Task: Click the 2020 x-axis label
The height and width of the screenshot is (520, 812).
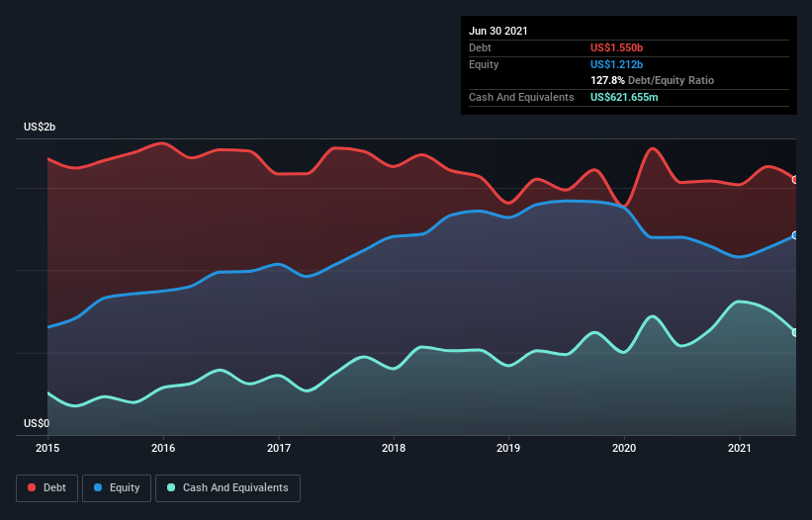Action: pos(624,448)
